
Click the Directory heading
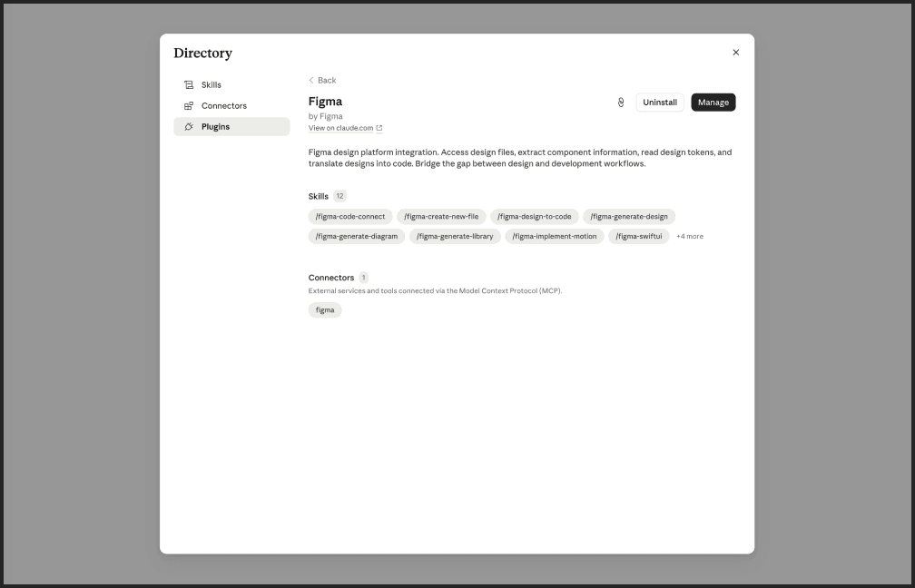click(203, 53)
